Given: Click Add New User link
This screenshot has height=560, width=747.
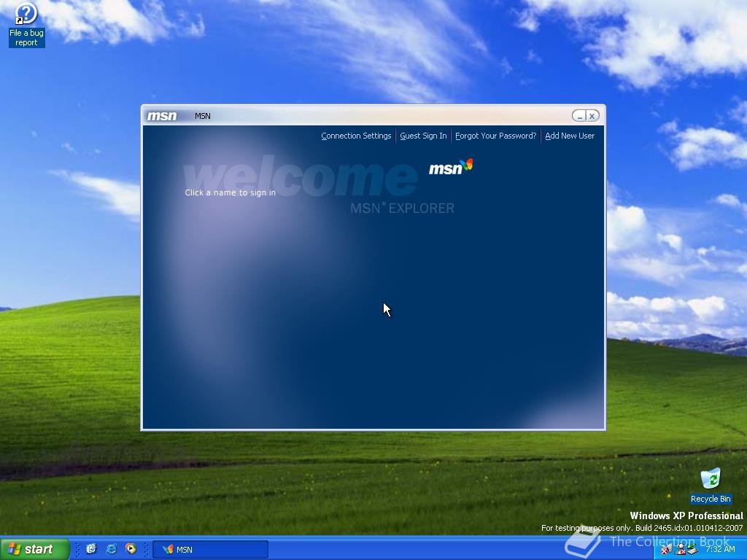Looking at the screenshot, I should pyautogui.click(x=570, y=136).
